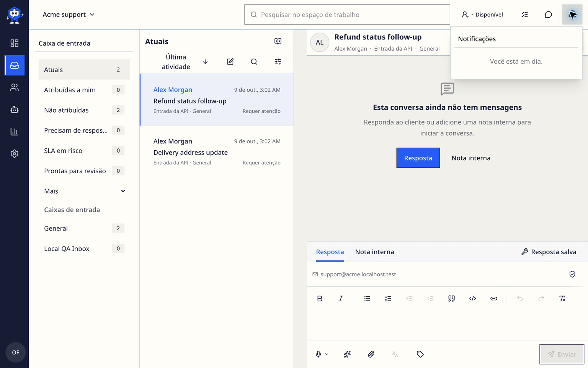
Task: Click the sender email support@acme.localhost.test
Action: (x=358, y=274)
